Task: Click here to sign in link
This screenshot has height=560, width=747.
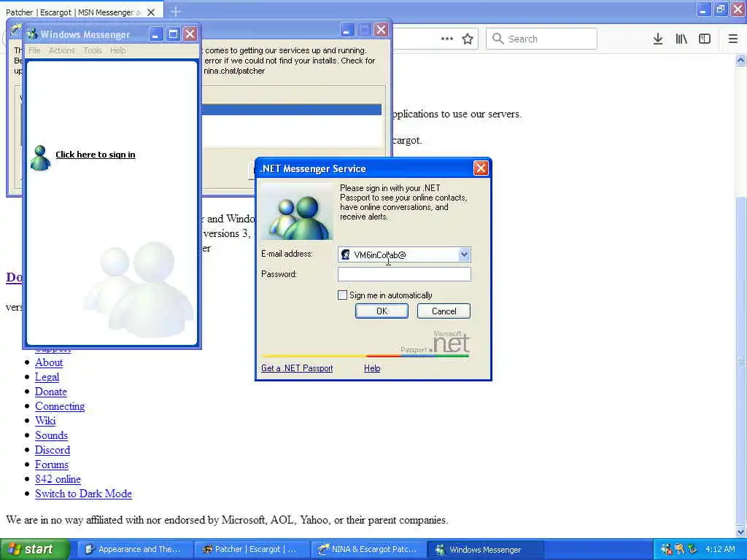Action: (96, 155)
